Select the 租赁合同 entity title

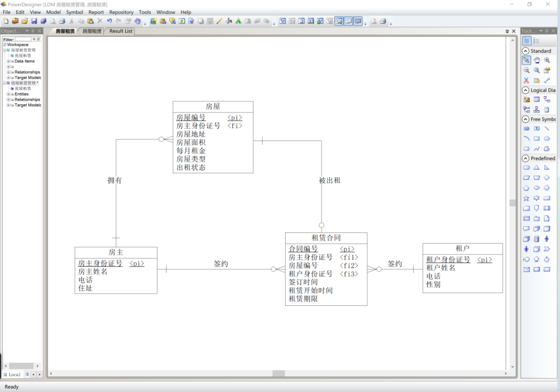click(326, 238)
